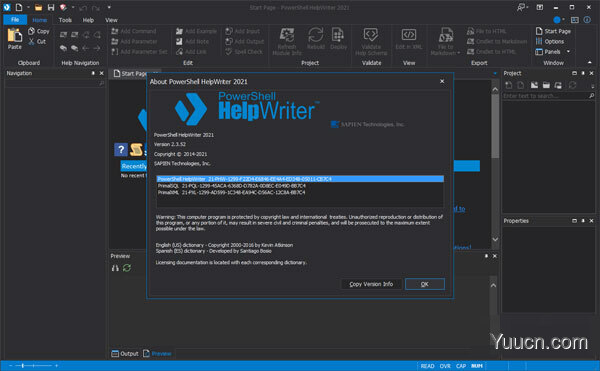Click File to HTML export button
Screen dimensions: 600x371
point(486,31)
